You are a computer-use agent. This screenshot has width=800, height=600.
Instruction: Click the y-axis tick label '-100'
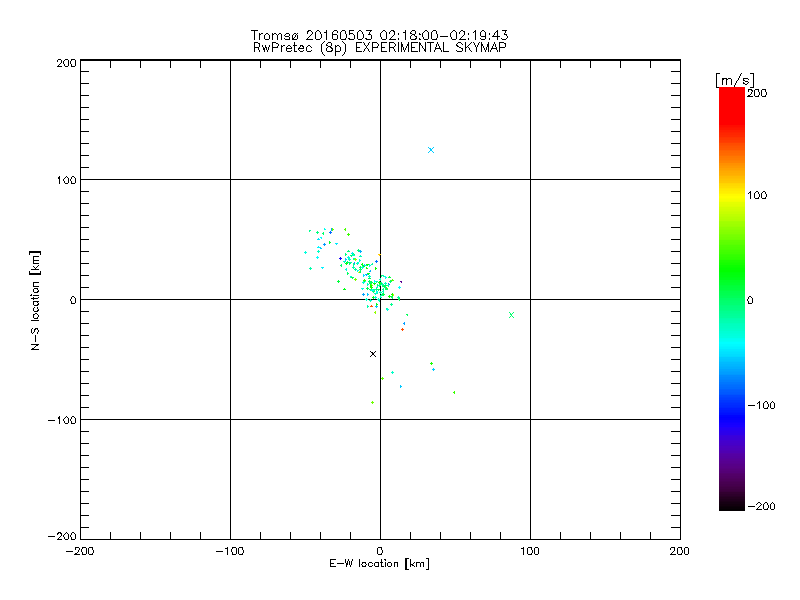(62, 420)
